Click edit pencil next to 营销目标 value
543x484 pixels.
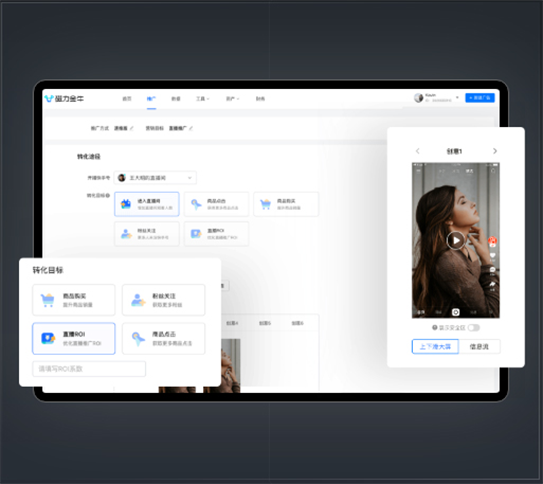point(191,128)
